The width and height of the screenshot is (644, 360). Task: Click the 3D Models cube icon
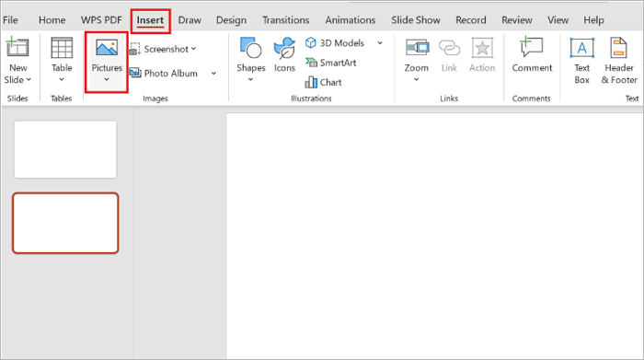(x=311, y=42)
